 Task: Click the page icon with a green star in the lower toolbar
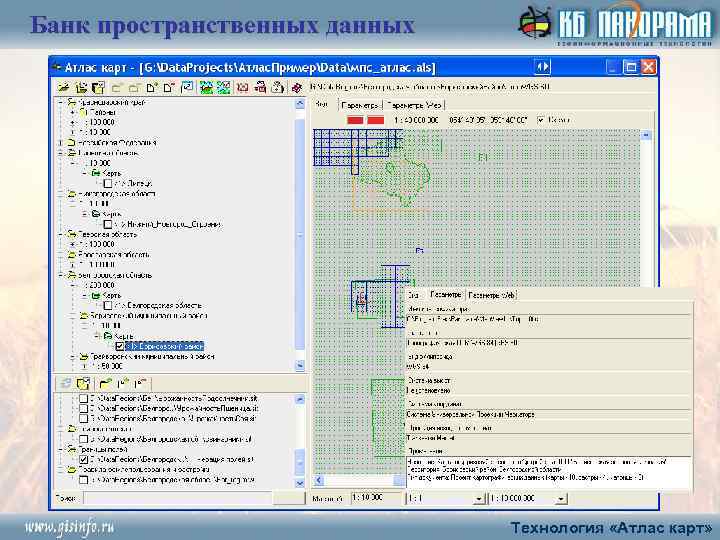[123, 383]
